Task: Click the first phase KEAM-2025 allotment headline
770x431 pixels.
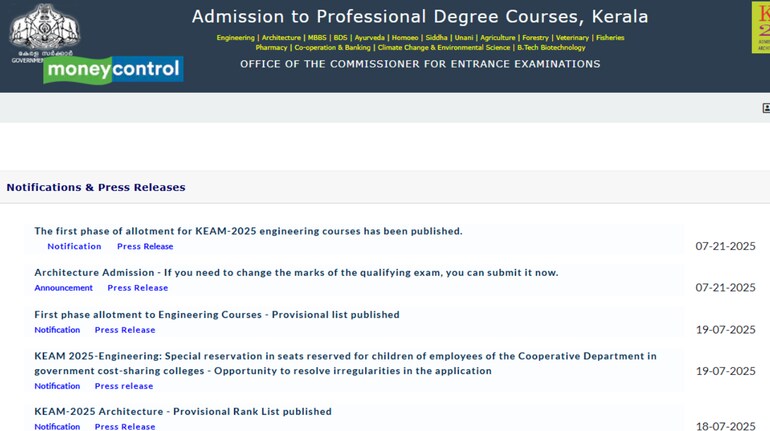Action: 248,231
